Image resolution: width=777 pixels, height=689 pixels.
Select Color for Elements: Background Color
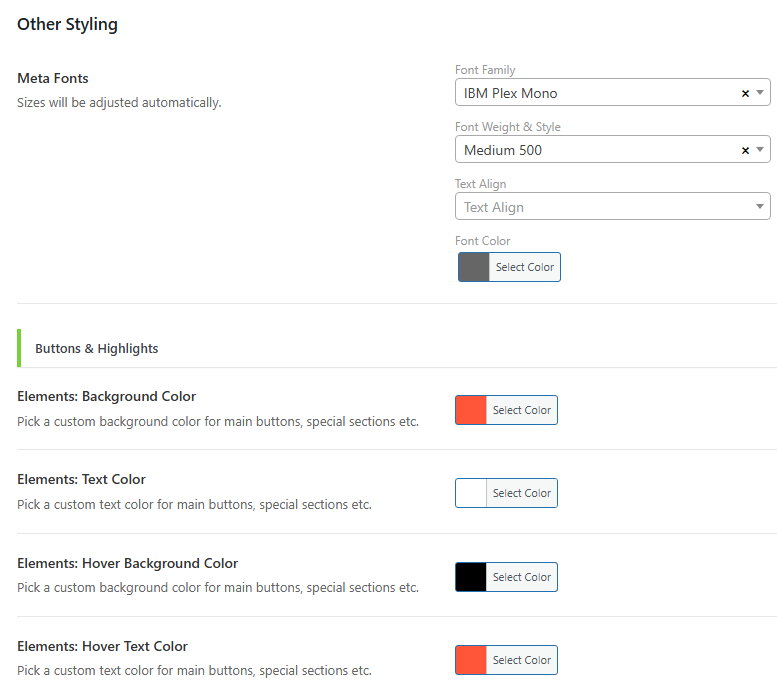coord(521,410)
